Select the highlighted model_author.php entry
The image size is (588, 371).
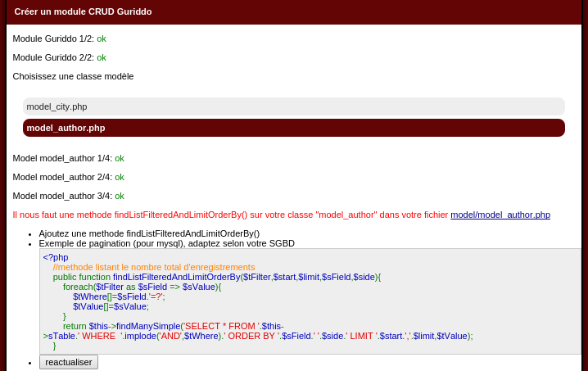click(x=294, y=128)
